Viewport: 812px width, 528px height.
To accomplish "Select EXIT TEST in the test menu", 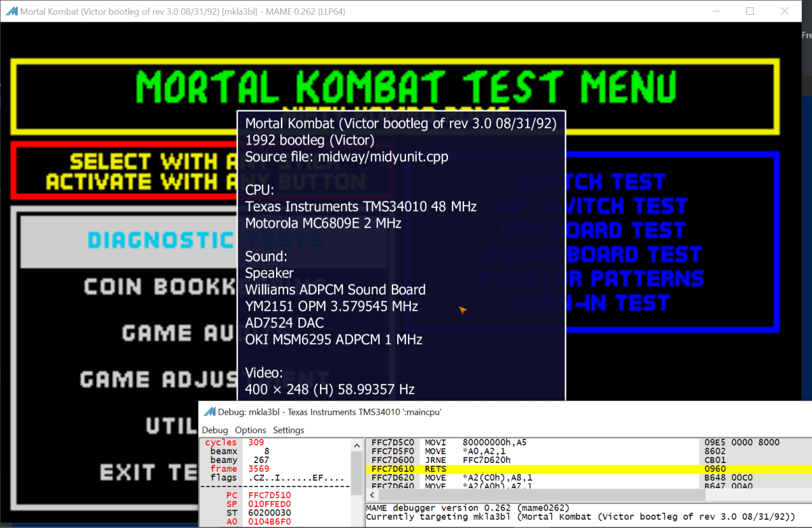I will pos(149,472).
